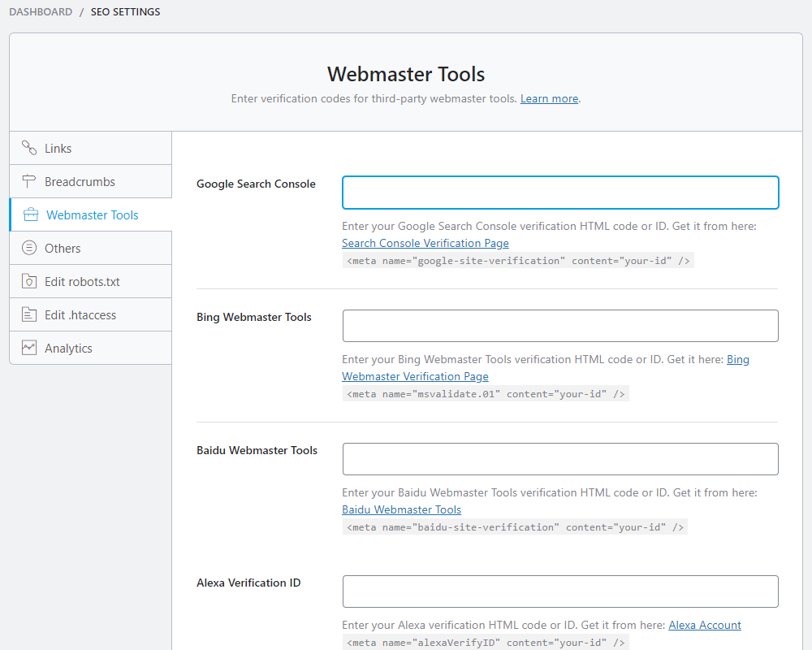
Task: Click the Others circle icon
Action: [29, 248]
